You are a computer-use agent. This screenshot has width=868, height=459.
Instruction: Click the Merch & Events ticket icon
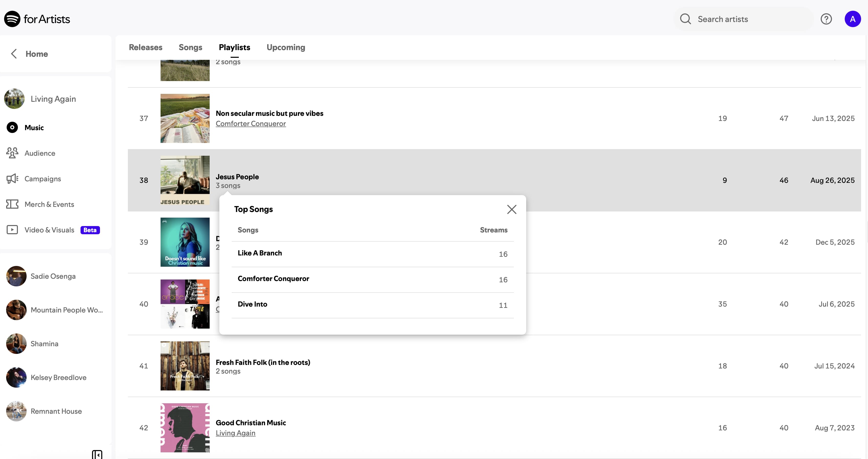point(12,204)
